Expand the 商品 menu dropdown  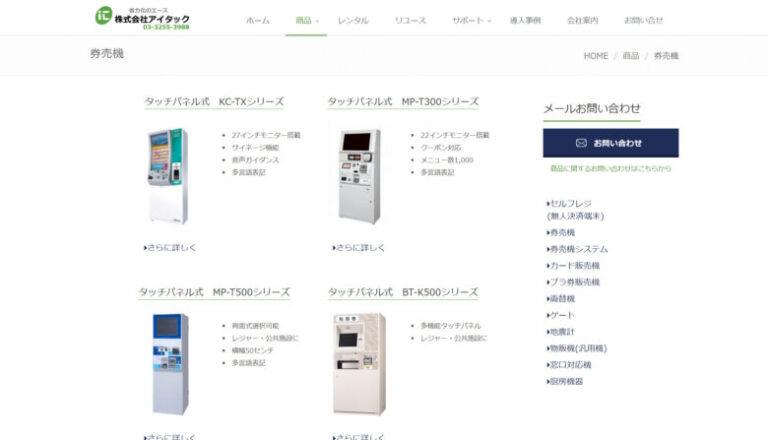click(x=307, y=21)
